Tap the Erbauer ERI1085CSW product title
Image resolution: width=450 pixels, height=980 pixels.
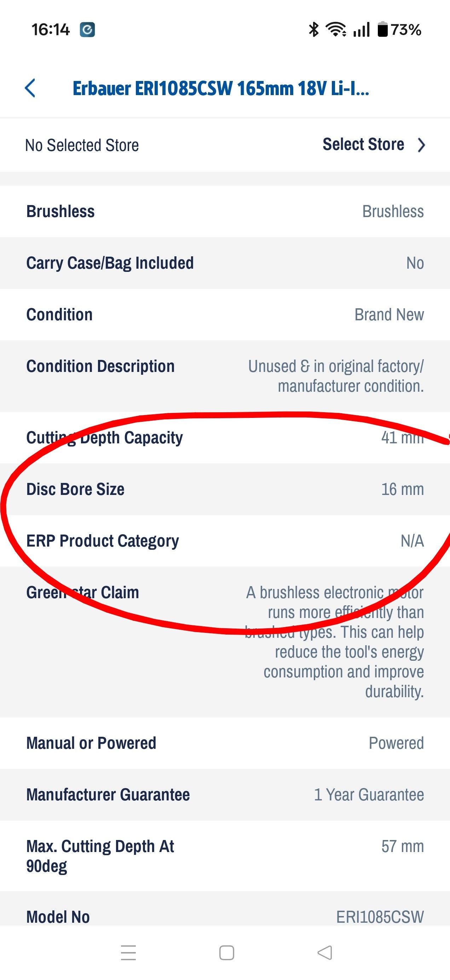click(221, 89)
